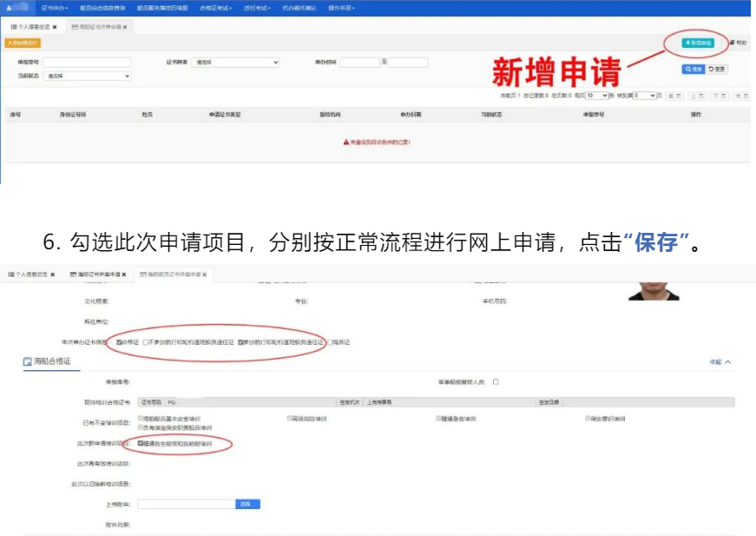The height and width of the screenshot is (536, 756).
Task: Click the reset button next to search
Action: [x=717, y=69]
